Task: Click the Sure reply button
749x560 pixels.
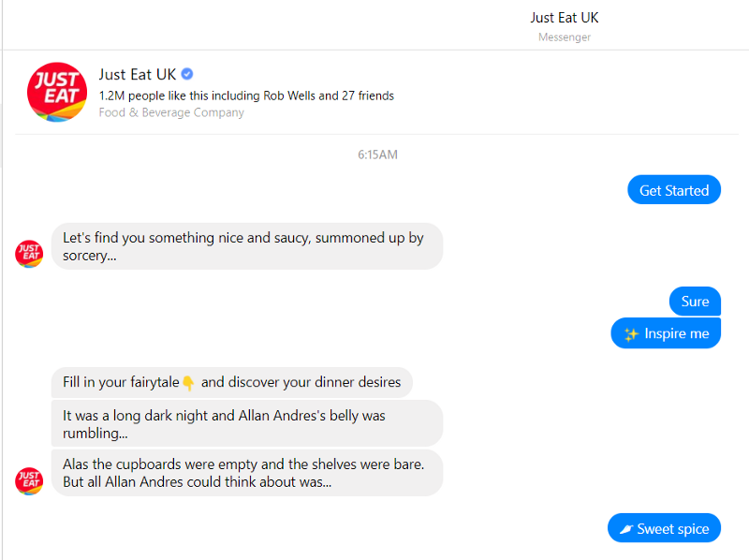Action: (695, 301)
